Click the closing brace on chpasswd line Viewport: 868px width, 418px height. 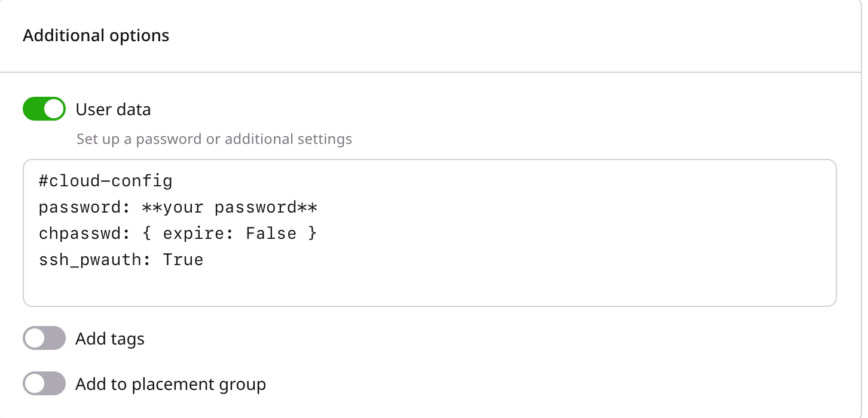(312, 233)
